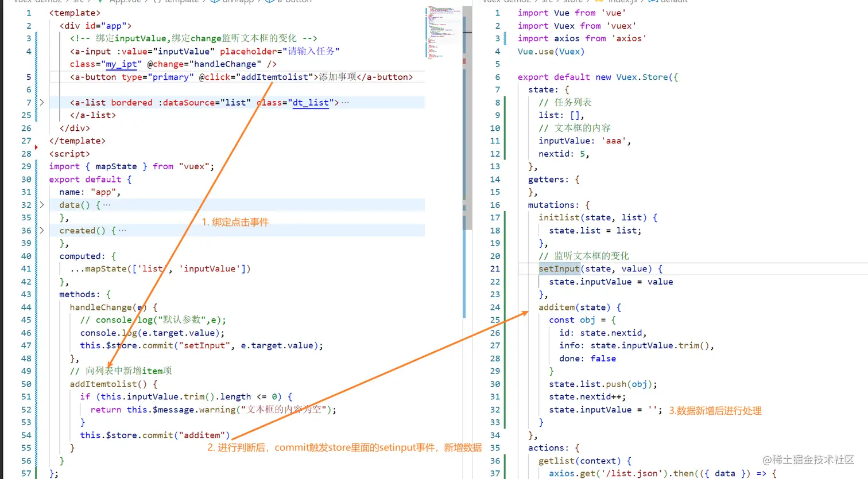Click the '<script>' tag line
This screenshot has width=868, height=479.
pos(69,154)
